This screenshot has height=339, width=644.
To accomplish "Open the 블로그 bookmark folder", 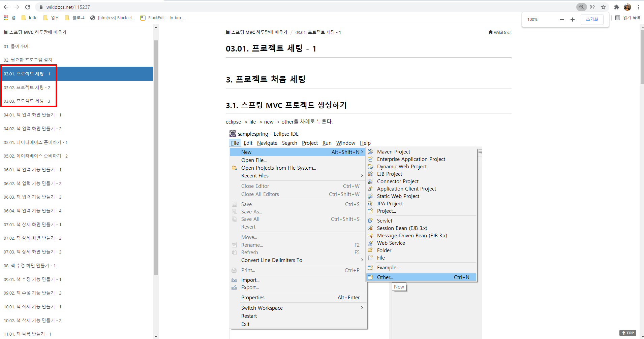I will [x=75, y=18].
